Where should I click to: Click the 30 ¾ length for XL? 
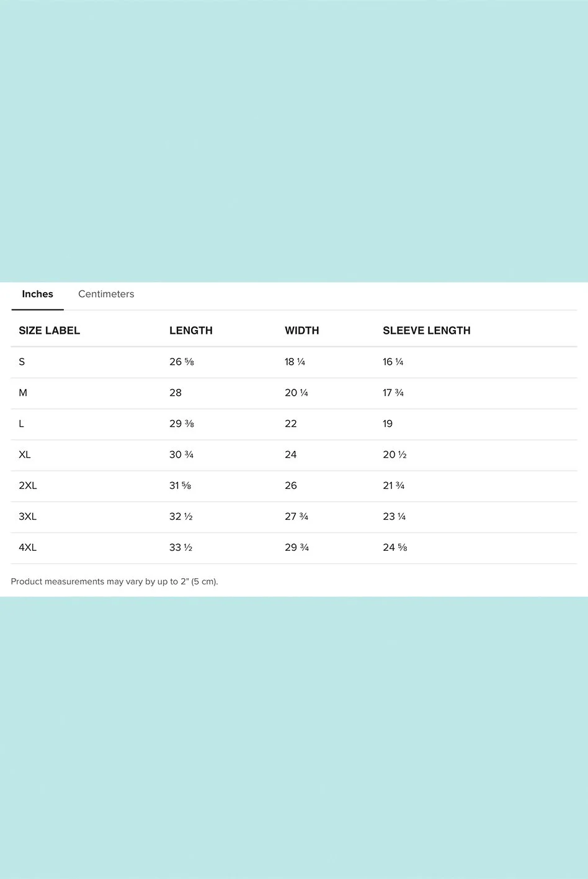coord(182,455)
